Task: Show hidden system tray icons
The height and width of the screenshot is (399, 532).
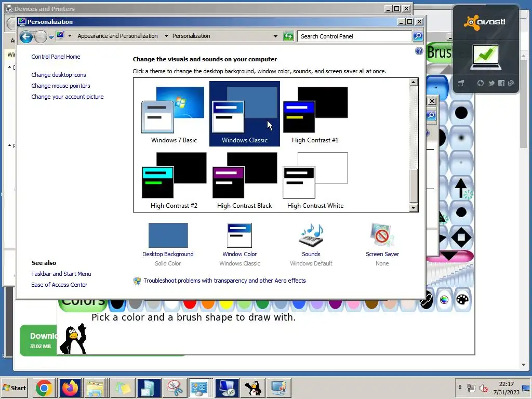Action: click(460, 387)
